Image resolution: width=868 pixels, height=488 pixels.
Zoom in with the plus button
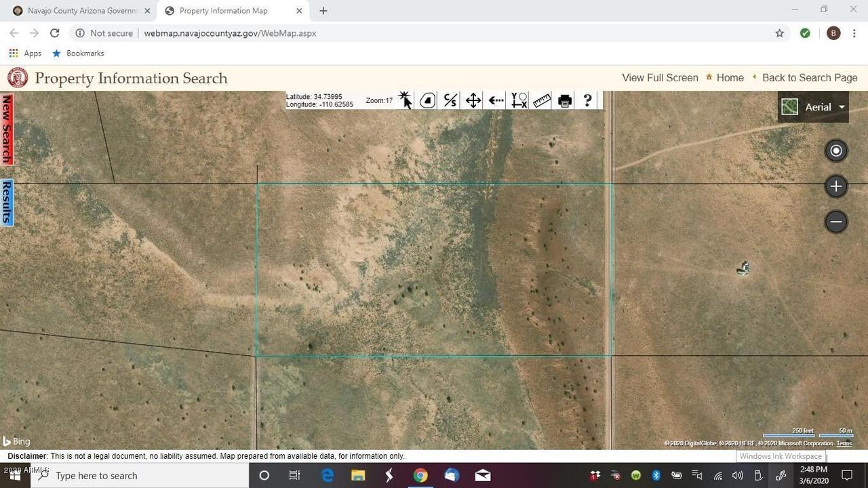click(x=835, y=186)
